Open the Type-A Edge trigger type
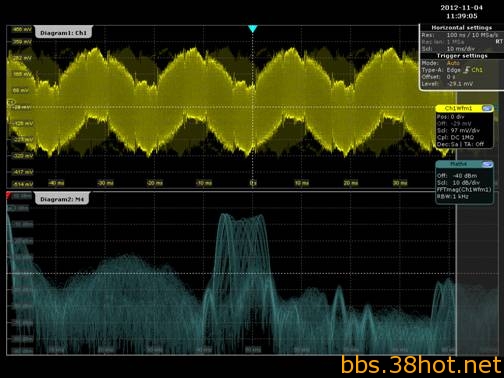This screenshot has width=504, height=378. pyautogui.click(x=453, y=70)
